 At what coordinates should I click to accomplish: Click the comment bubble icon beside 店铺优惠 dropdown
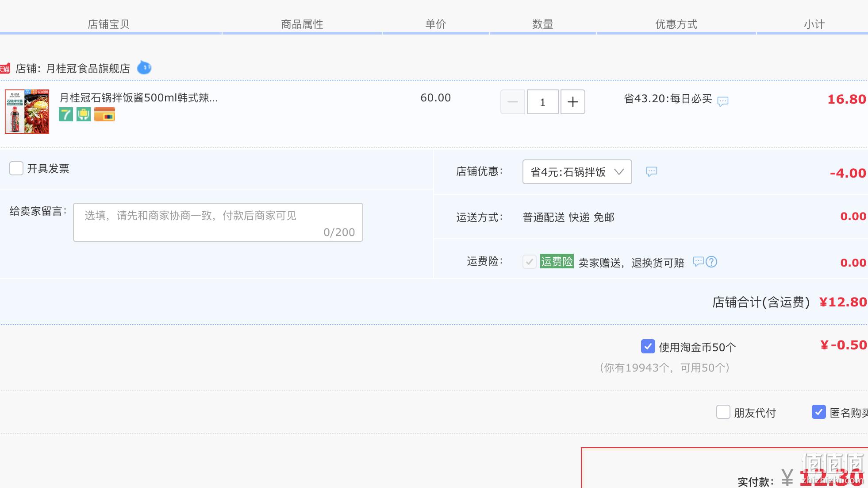coord(652,172)
